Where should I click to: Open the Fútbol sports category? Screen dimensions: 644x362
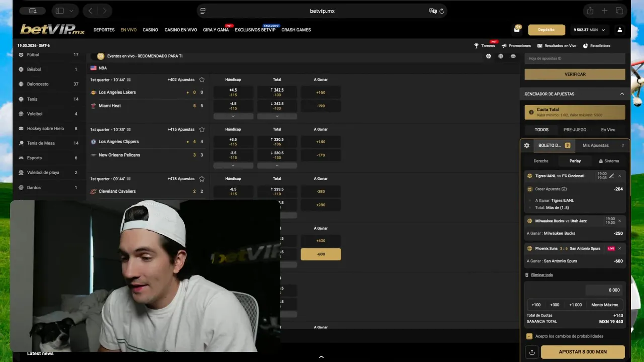pos(49,54)
